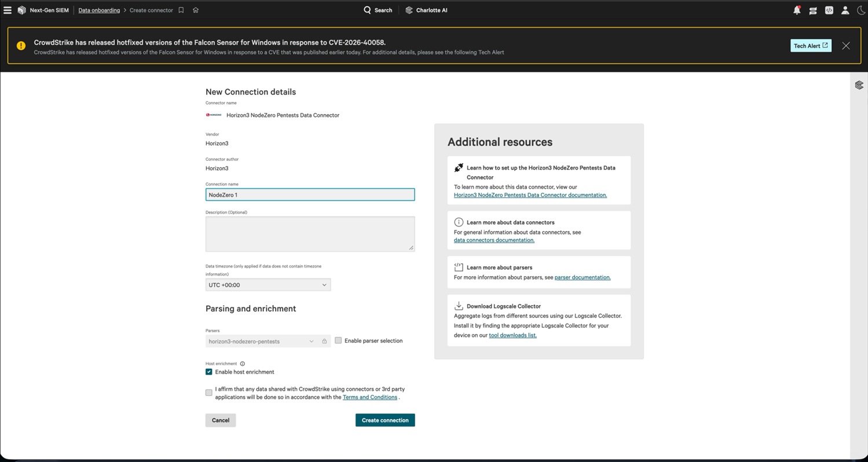Open Charlotte AI assistant
Screen dimensions: 868x462
426,10
